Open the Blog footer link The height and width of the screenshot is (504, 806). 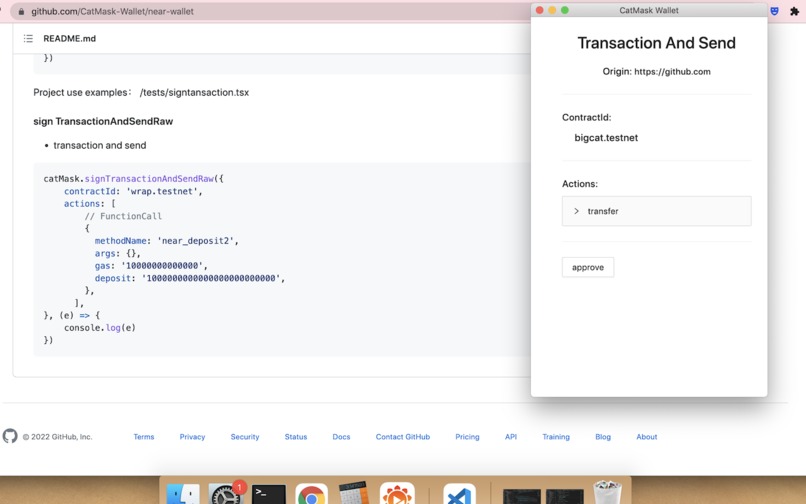click(603, 437)
